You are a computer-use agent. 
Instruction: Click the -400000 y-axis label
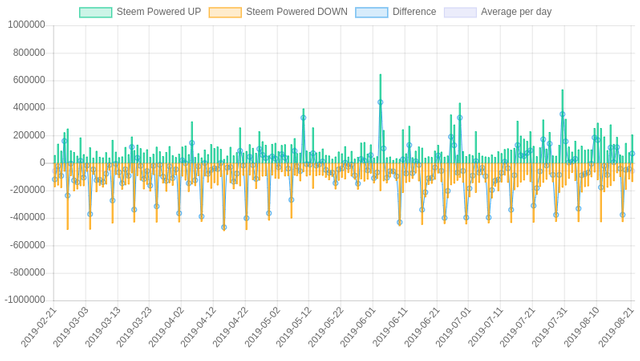27,218
